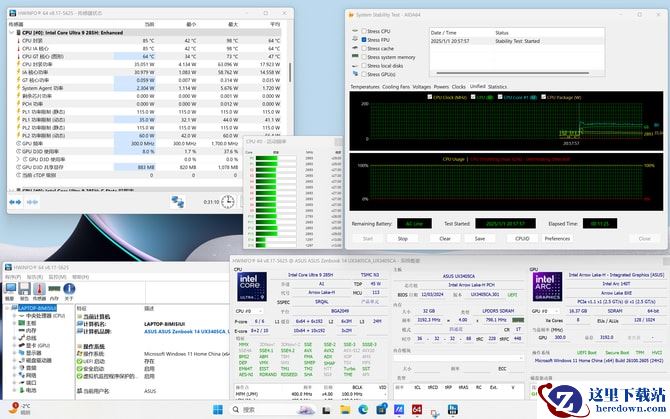Viewport: 670px width, 419px height.
Task: Click the Stop button in AIDA64
Action: coord(403,238)
